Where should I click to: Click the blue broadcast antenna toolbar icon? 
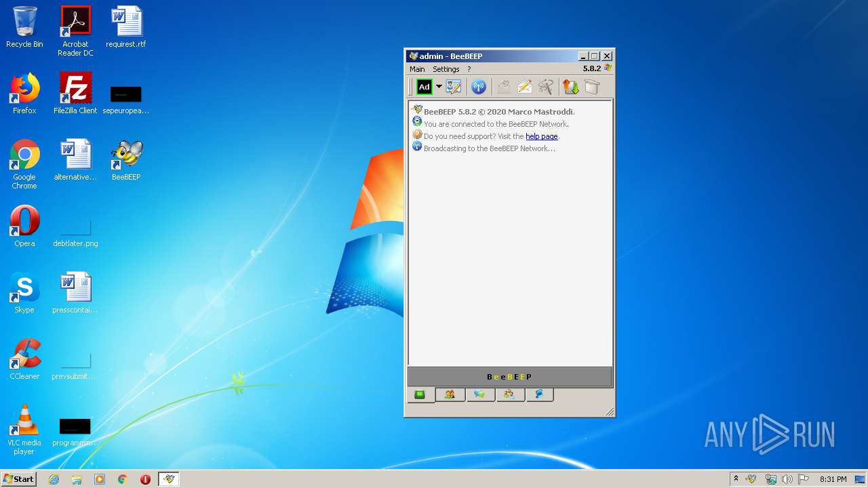479,87
